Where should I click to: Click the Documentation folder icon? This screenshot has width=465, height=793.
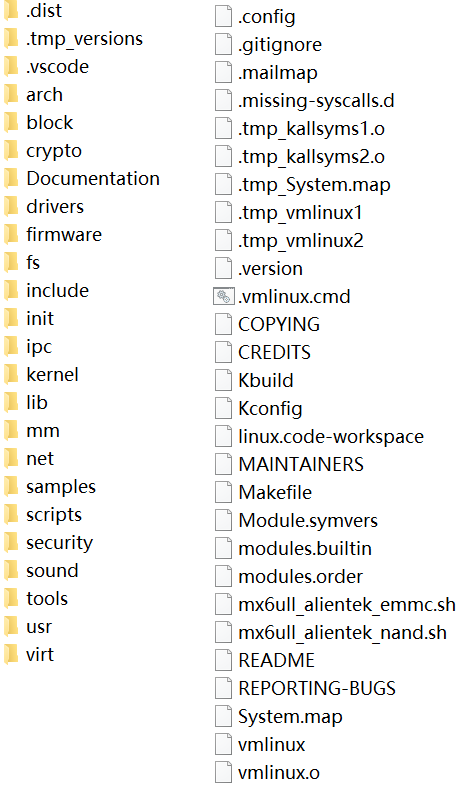coord(11,179)
